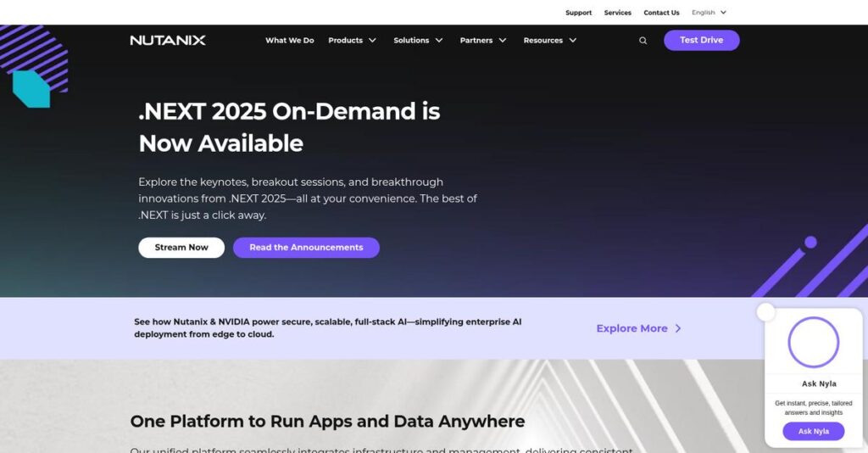868x453 pixels.
Task: Open the Products menu label
Action: tap(346, 41)
